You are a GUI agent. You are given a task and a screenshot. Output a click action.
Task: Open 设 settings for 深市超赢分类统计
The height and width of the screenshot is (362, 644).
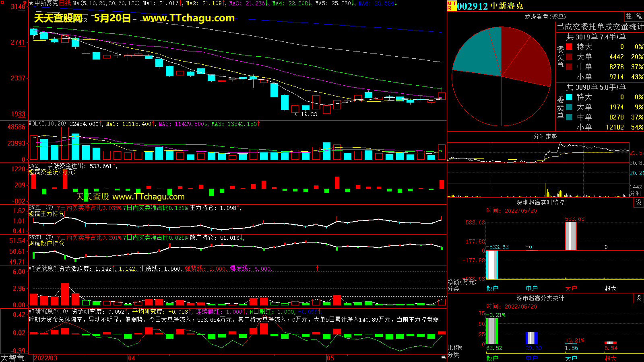tap(639, 298)
